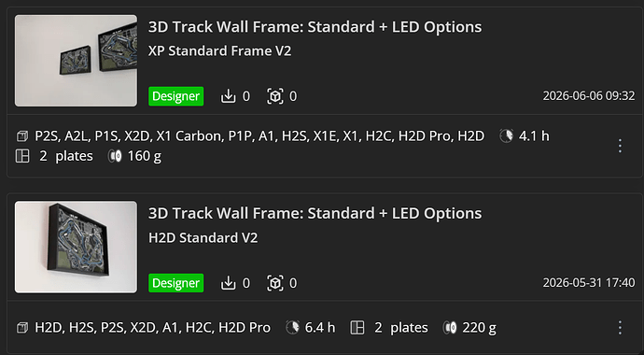Click print time clock icon next to 4.1 h

coord(507,135)
